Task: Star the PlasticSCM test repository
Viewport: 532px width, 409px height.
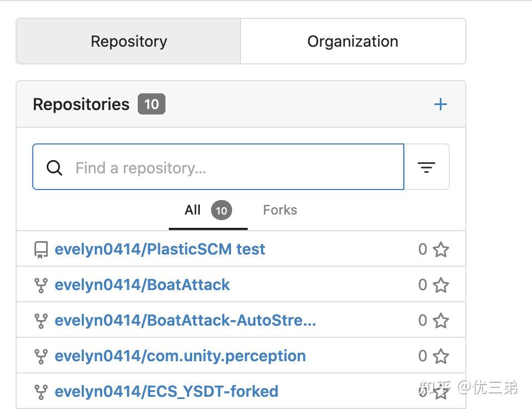Action: (441, 250)
